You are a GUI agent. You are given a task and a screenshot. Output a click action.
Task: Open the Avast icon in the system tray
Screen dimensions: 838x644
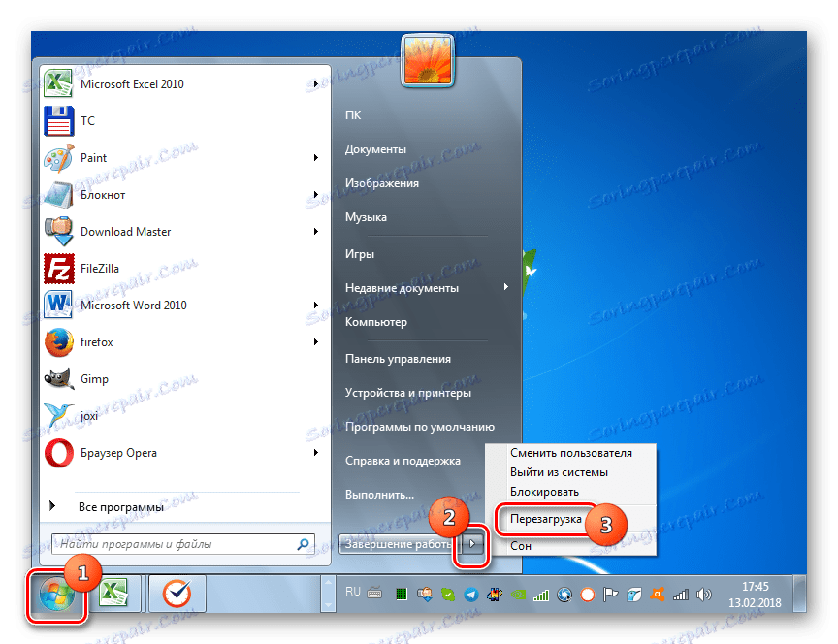click(658, 594)
